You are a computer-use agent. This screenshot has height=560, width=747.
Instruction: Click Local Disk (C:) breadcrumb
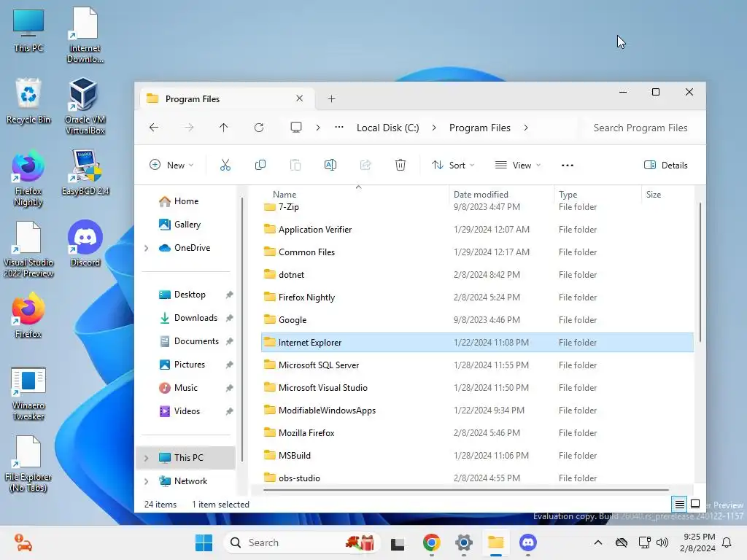pyautogui.click(x=388, y=128)
